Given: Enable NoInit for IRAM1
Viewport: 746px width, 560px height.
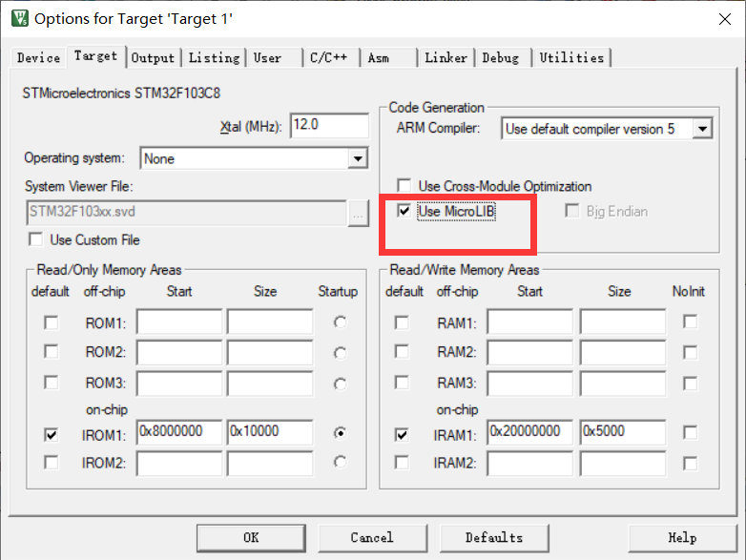Looking at the screenshot, I should [x=690, y=433].
